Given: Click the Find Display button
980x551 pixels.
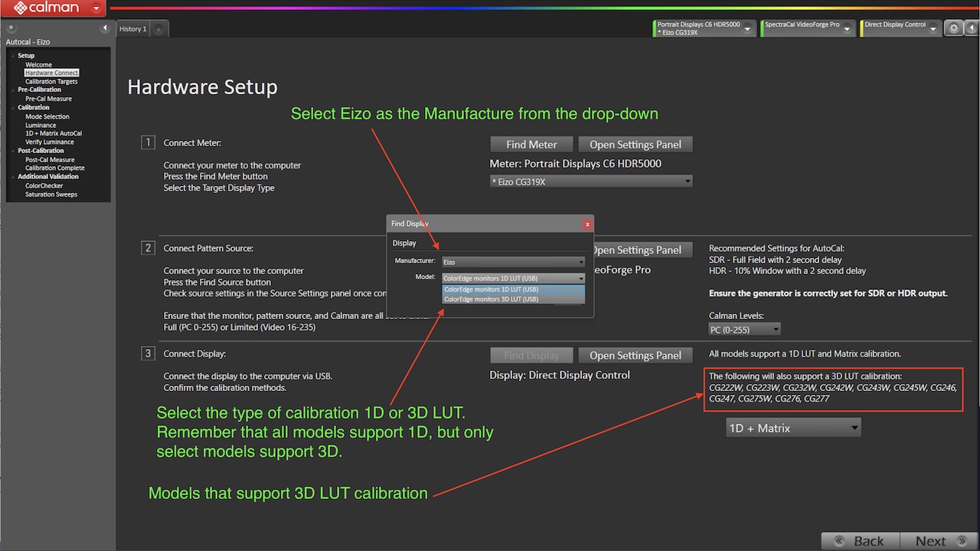Looking at the screenshot, I should point(532,355).
